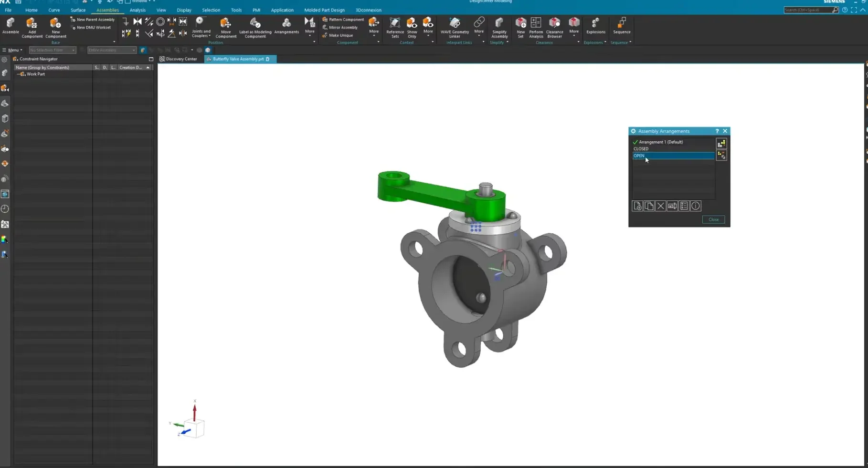Image resolution: width=868 pixels, height=468 pixels.
Task: Open the Add Component tool
Action: tap(32, 28)
